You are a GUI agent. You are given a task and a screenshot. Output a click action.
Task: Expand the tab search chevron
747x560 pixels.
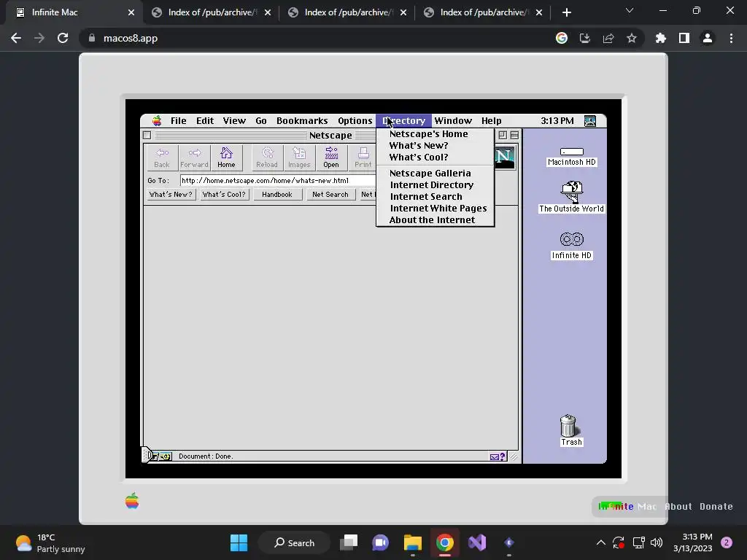630,10
